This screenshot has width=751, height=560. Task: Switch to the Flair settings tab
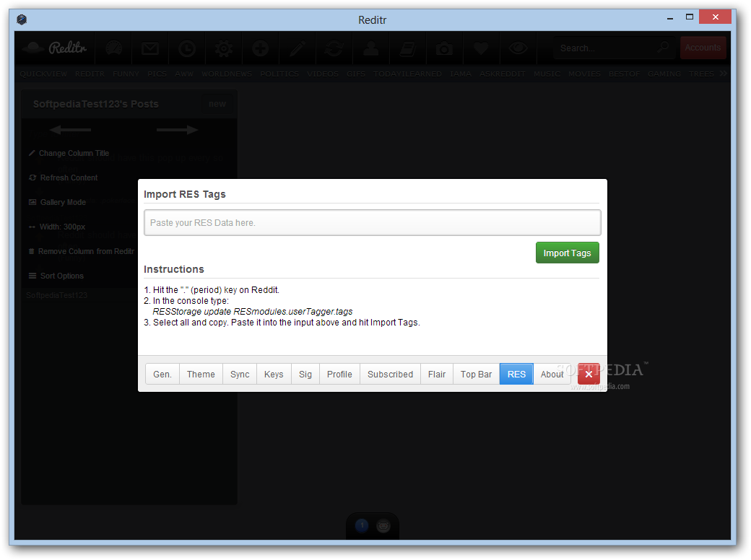[x=437, y=374]
